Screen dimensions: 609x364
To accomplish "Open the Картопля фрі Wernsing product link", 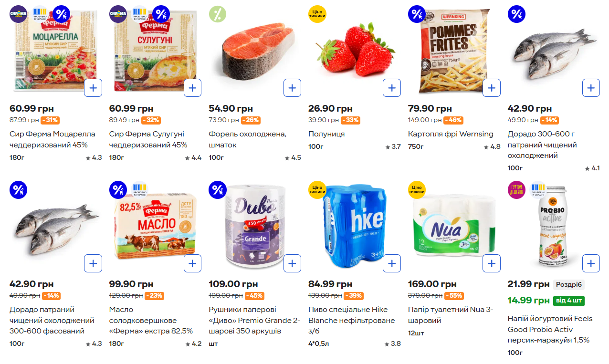I will [451, 134].
